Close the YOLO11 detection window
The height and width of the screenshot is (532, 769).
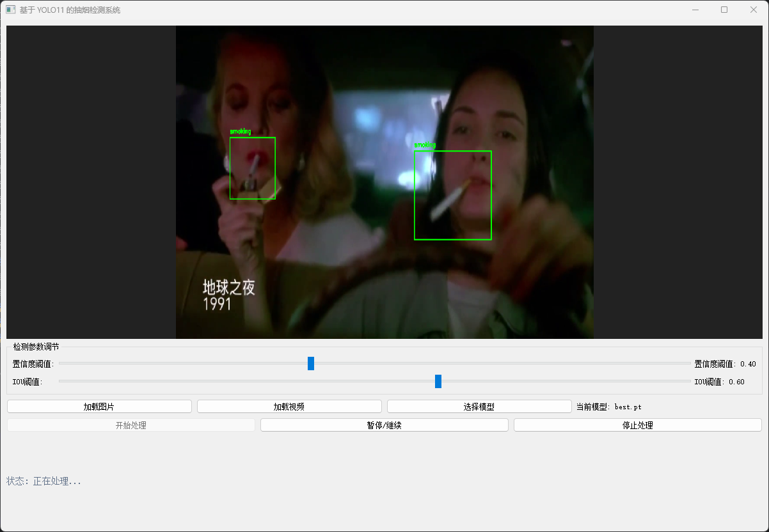(754, 10)
